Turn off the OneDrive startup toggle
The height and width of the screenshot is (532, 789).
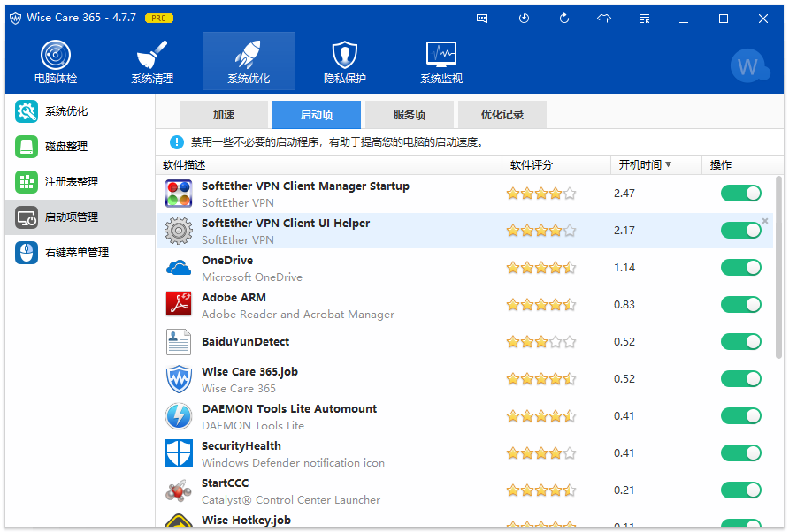[x=740, y=268]
